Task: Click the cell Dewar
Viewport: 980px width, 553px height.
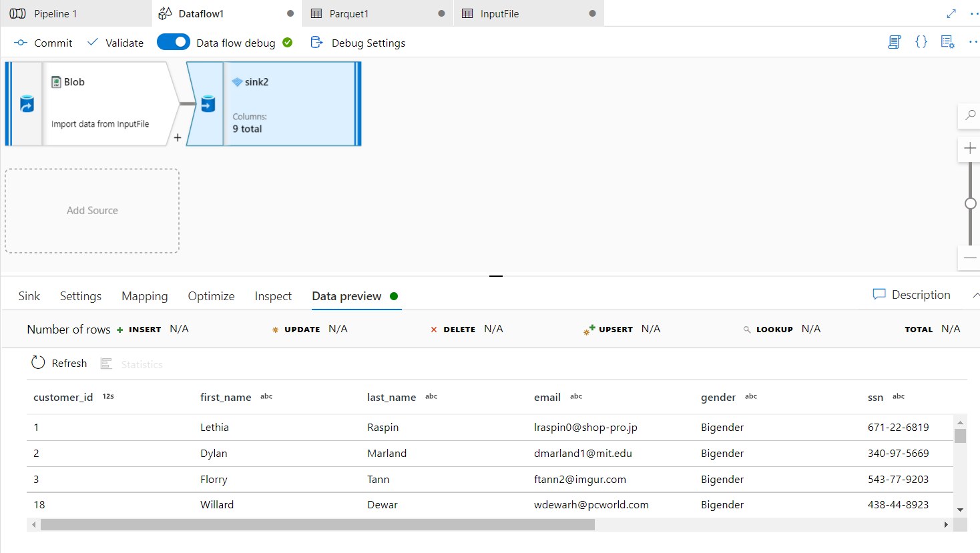Action: click(383, 504)
